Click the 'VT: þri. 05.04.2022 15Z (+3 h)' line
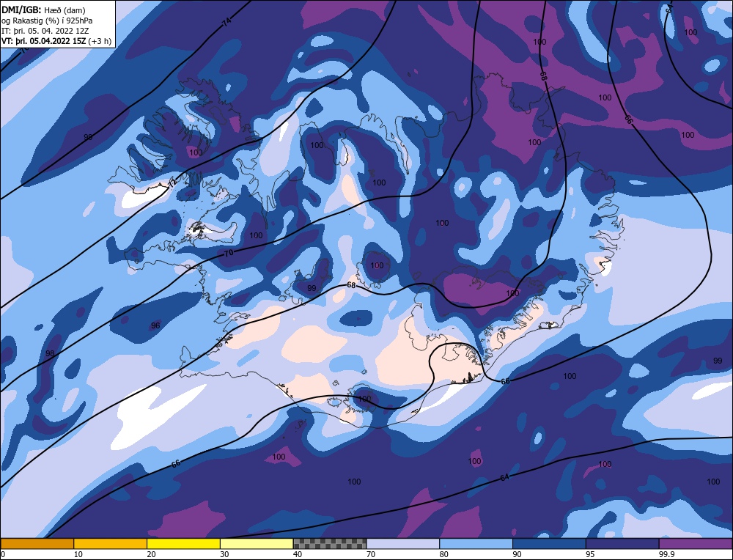The height and width of the screenshot is (560, 733). coord(56,40)
